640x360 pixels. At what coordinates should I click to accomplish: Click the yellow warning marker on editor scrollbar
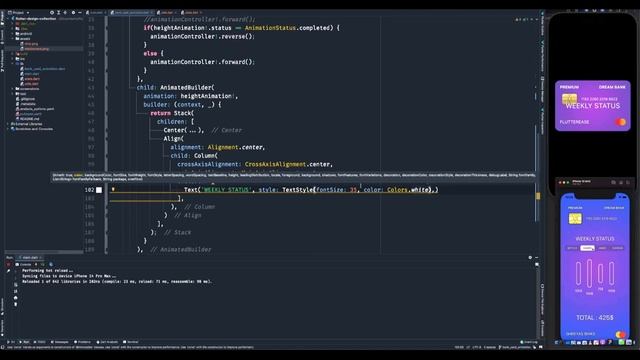538,196
